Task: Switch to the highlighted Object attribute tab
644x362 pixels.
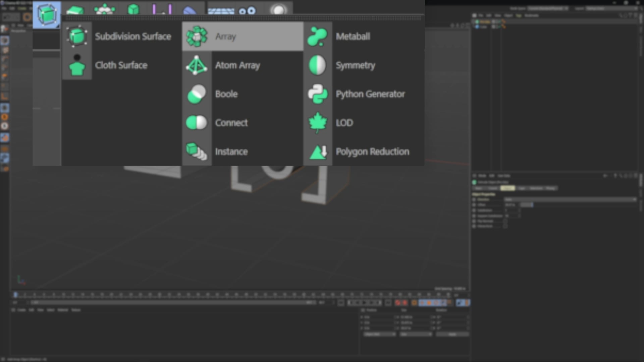Action: click(507, 188)
